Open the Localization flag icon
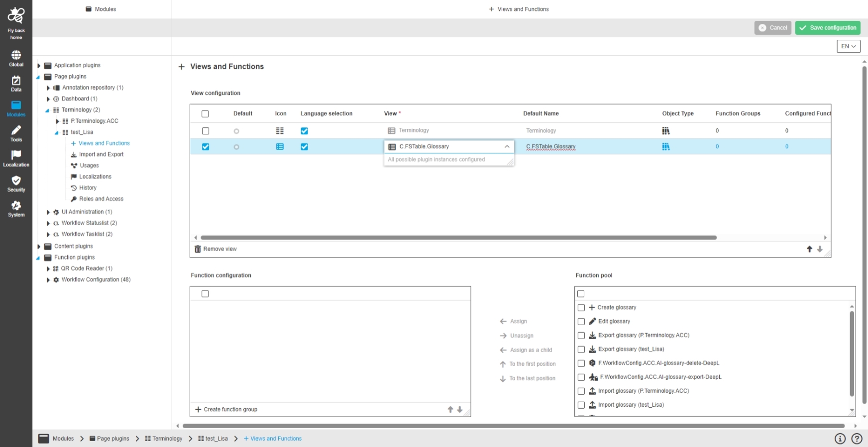 click(x=16, y=158)
